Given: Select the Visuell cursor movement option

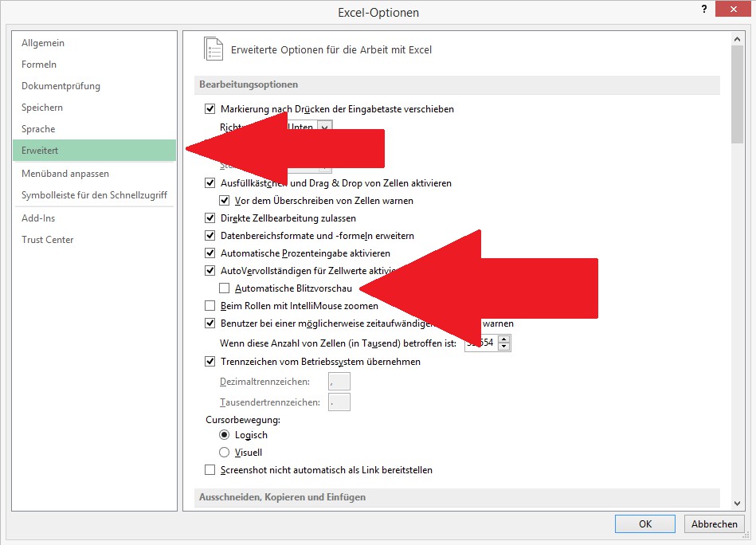Looking at the screenshot, I should coord(225,453).
